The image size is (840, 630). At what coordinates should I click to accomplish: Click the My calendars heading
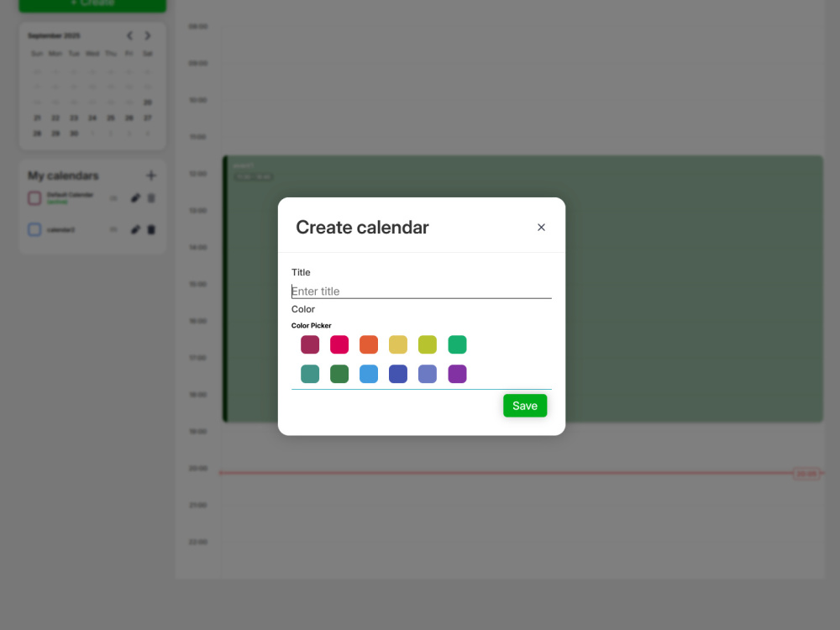pyautogui.click(x=63, y=176)
